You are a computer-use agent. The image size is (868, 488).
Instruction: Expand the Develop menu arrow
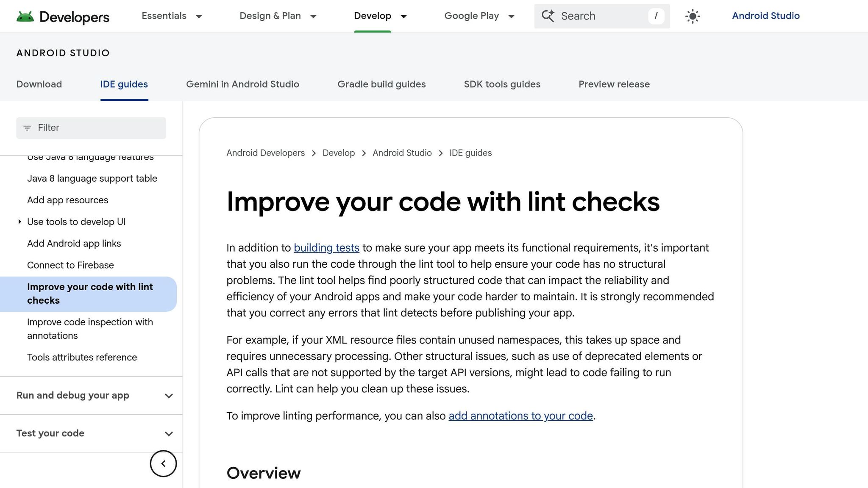[403, 17]
